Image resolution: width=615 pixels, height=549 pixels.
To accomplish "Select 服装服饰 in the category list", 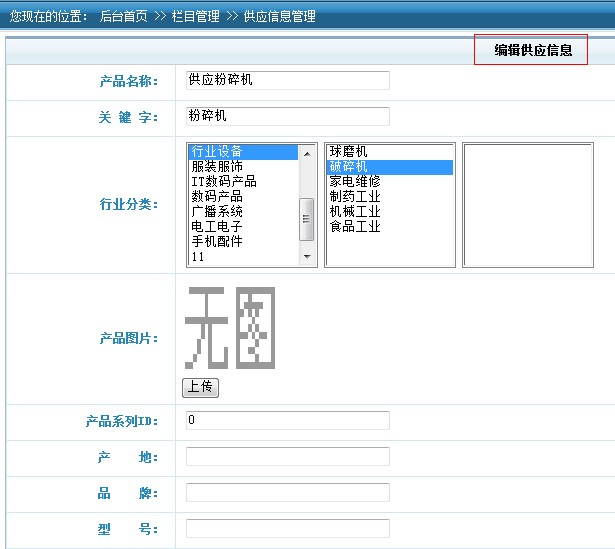I will pos(244,167).
